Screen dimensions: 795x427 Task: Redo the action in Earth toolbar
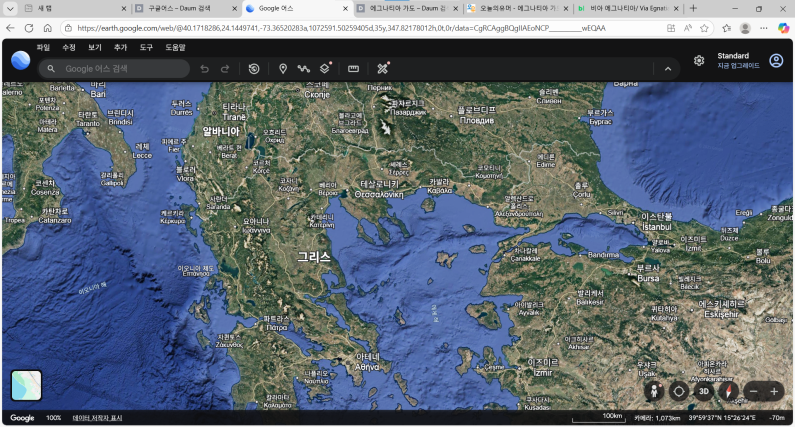coord(225,69)
